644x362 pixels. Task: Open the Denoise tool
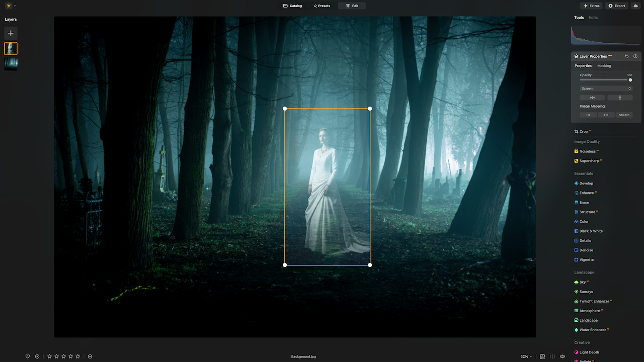(x=584, y=250)
